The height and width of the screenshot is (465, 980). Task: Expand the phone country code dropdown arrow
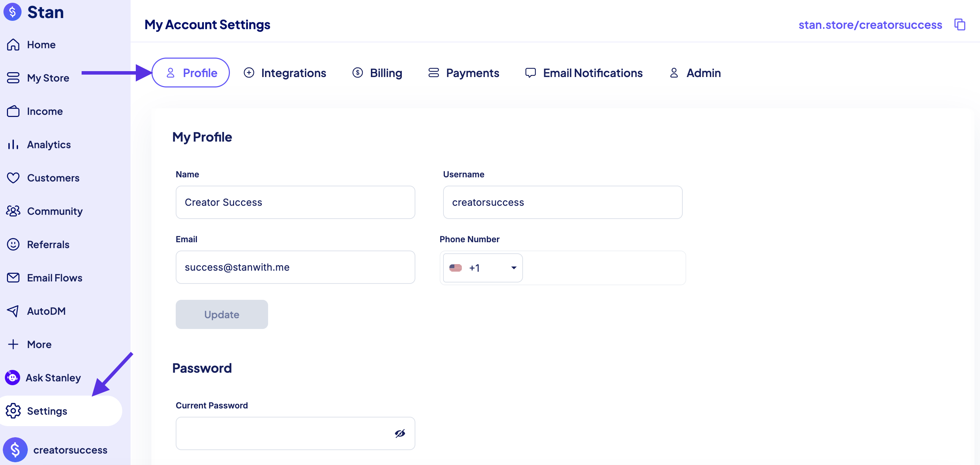click(x=514, y=268)
